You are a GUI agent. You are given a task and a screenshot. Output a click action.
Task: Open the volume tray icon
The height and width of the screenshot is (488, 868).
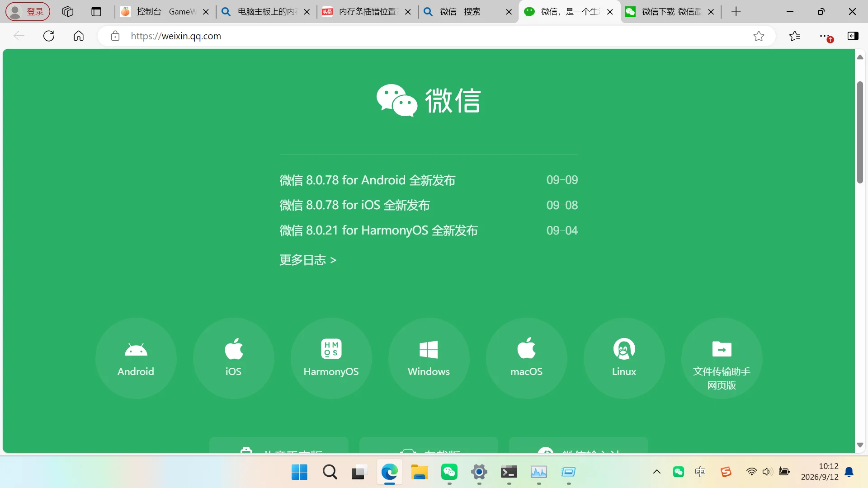coord(767,472)
